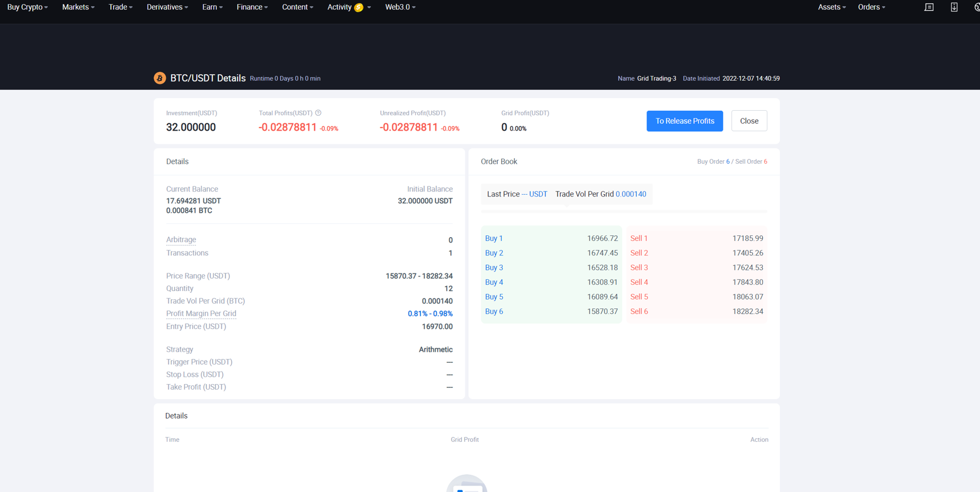Click the To Release Profits button
This screenshot has width=980, height=492.
[684, 121]
